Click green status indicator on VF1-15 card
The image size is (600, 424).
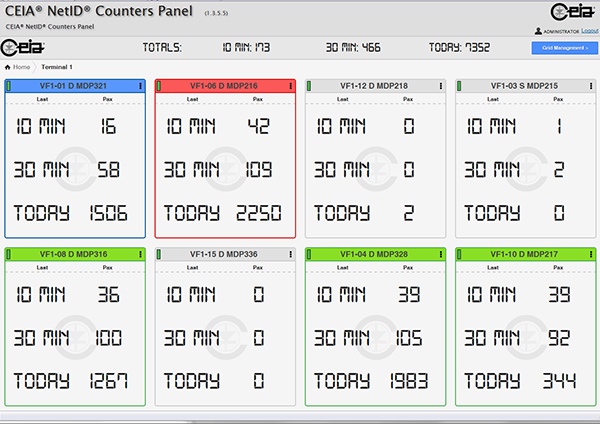click(159, 254)
